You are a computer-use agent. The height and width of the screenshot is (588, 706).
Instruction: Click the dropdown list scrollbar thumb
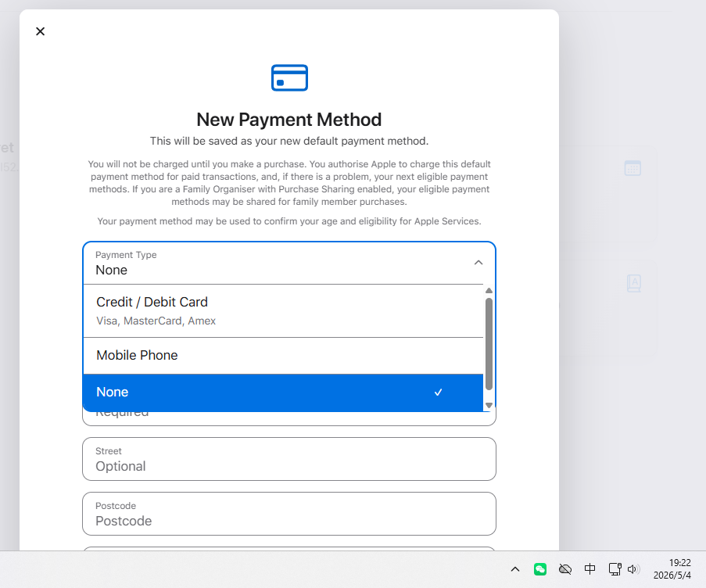489,344
